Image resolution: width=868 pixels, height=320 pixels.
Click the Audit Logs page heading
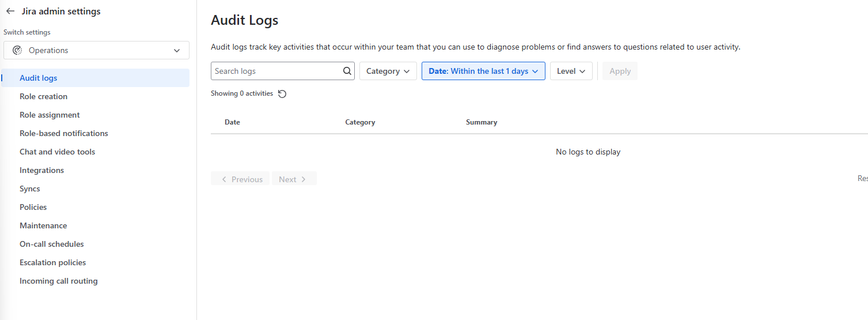coord(245,20)
